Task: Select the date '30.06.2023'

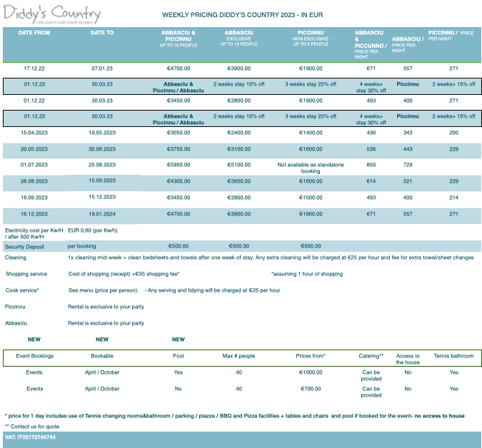Action: coord(101,149)
